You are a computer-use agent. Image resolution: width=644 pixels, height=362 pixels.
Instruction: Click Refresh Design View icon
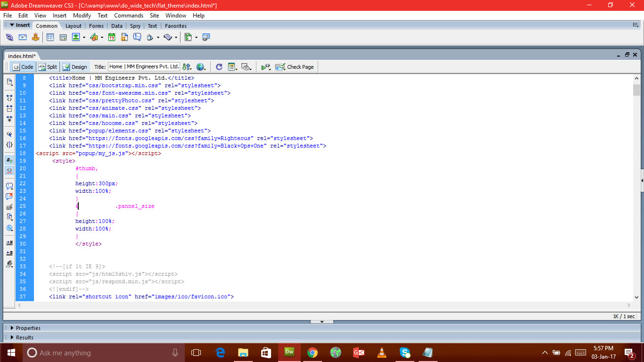(219, 67)
